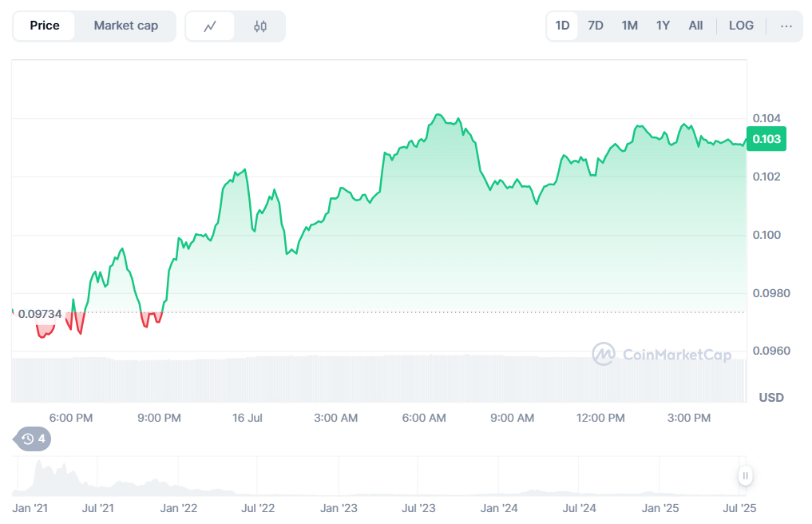Select the 1D time range
The width and height of the screenshot is (812, 524).
pyautogui.click(x=562, y=26)
